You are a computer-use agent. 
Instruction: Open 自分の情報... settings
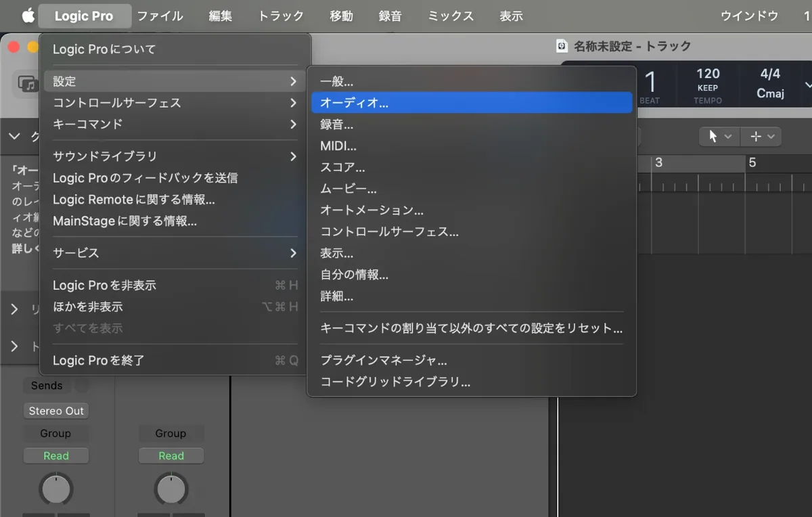(x=472, y=275)
